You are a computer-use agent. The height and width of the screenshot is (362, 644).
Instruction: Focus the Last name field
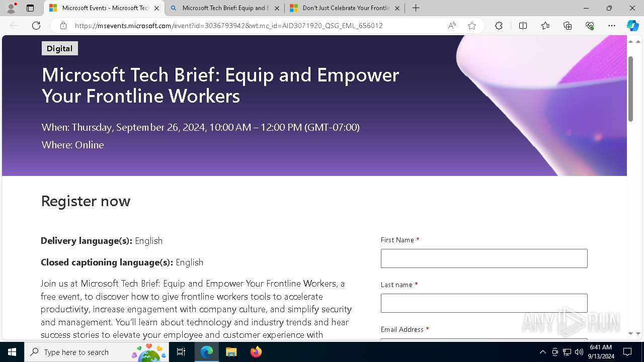pyautogui.click(x=484, y=303)
